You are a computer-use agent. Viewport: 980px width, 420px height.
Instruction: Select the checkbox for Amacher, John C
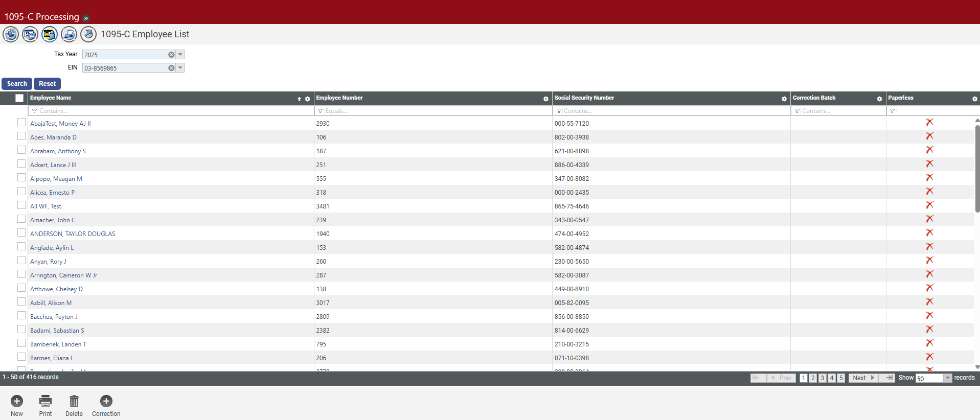coord(21,219)
